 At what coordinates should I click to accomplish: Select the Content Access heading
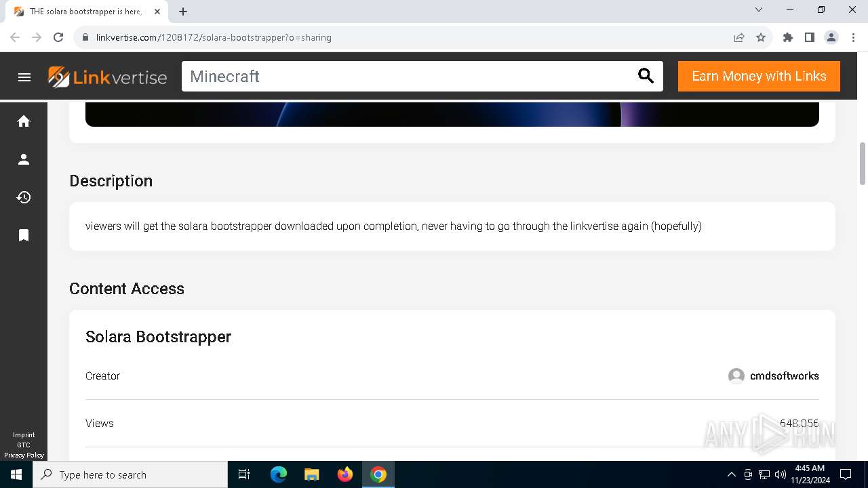127,289
